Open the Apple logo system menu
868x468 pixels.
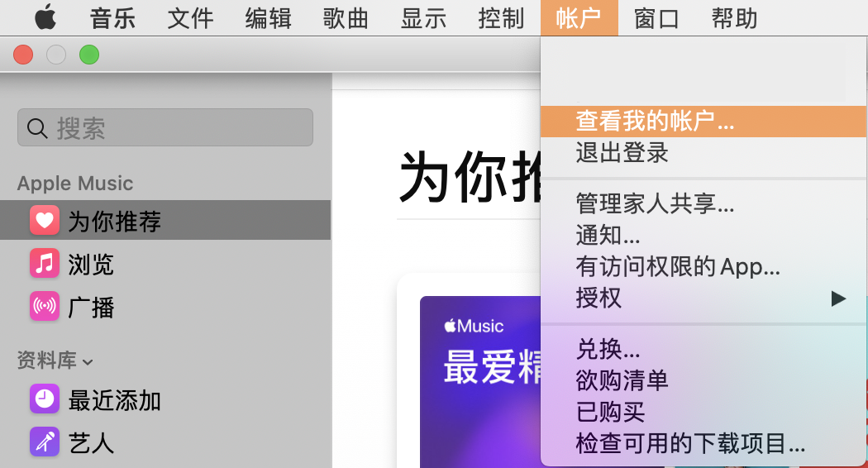(45, 17)
